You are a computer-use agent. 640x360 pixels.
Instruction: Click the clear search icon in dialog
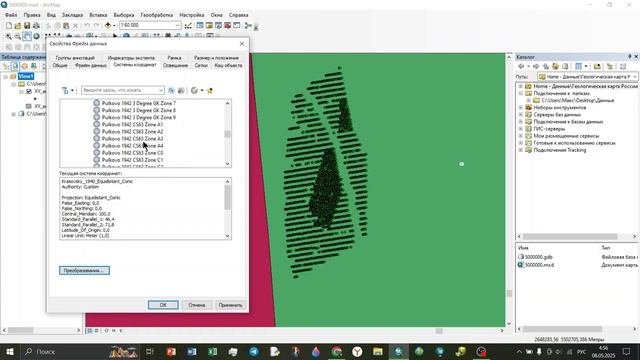(181, 91)
